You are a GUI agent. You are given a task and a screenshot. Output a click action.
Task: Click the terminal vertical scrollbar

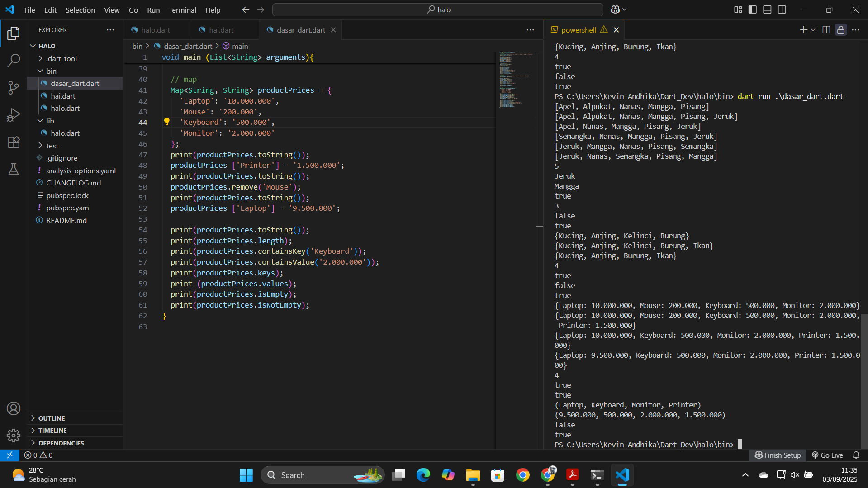[x=864, y=380]
